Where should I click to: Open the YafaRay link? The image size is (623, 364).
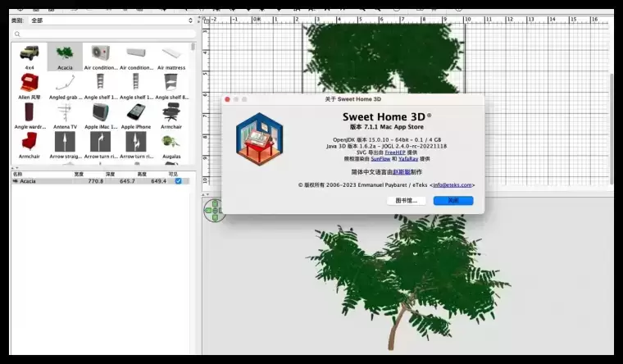tap(408, 158)
